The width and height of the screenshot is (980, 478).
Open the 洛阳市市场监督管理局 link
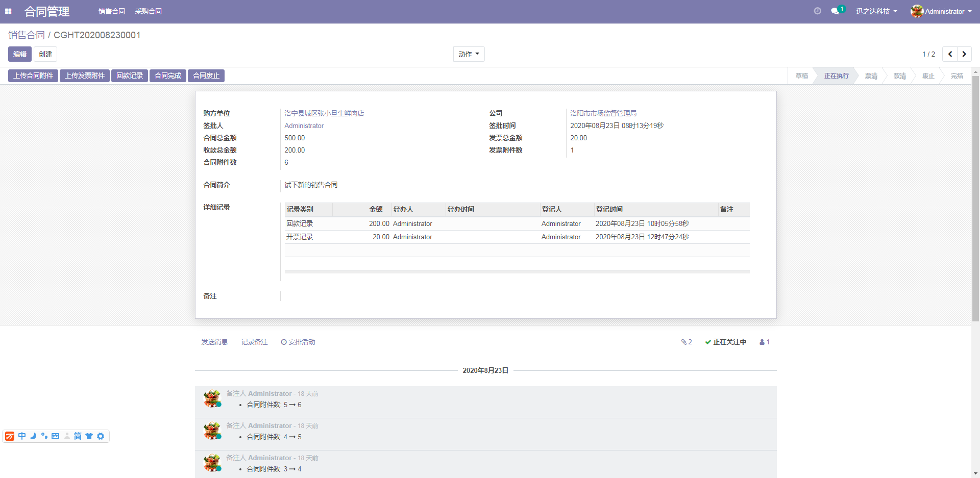click(x=604, y=113)
